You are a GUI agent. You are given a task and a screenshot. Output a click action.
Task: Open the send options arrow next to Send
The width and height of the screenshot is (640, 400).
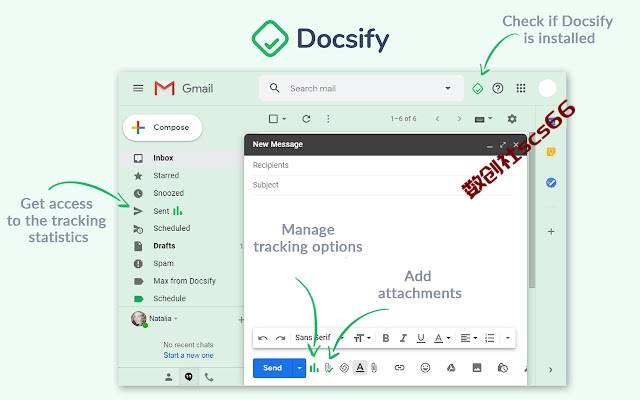[299, 368]
